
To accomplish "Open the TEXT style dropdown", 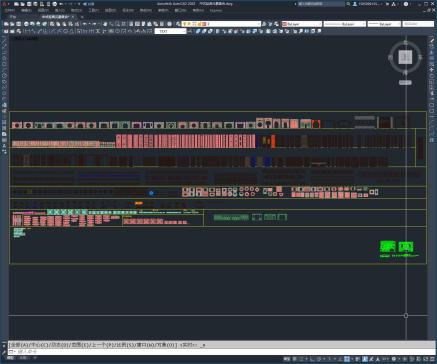I will pyautogui.click(x=171, y=31).
